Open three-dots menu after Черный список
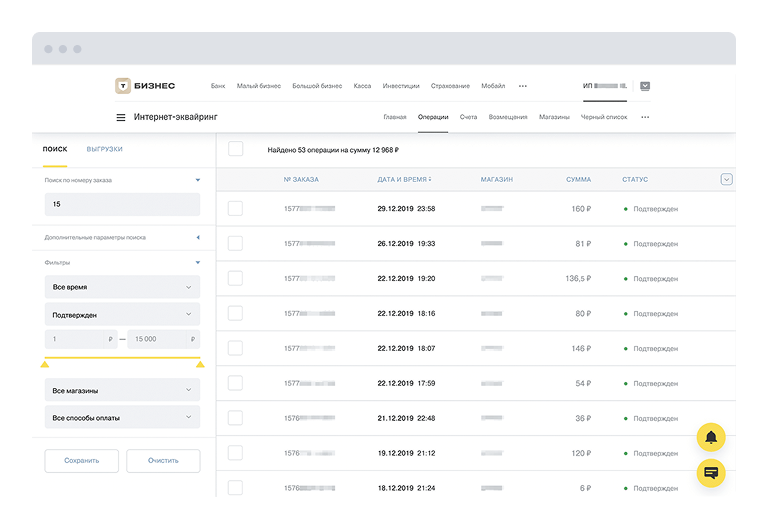Image resolution: width=768 pixels, height=530 pixels. [645, 117]
